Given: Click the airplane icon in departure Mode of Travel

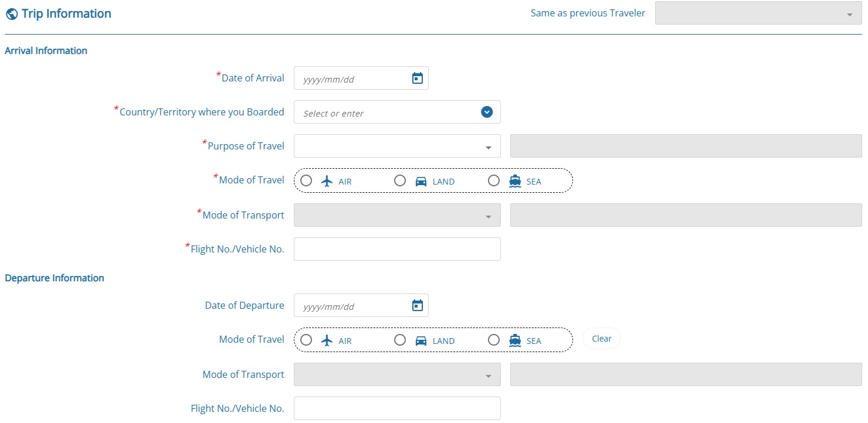Looking at the screenshot, I should 327,340.
